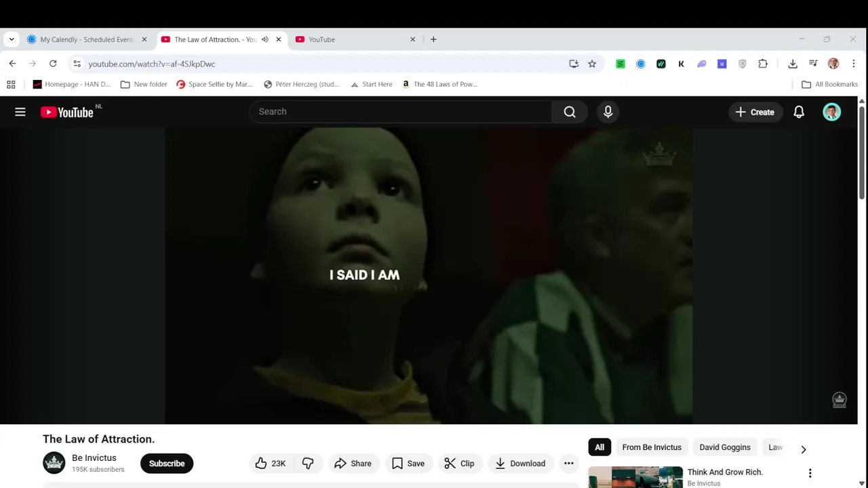Select the From Be Invictus chip
The image size is (868, 488).
coord(652,447)
